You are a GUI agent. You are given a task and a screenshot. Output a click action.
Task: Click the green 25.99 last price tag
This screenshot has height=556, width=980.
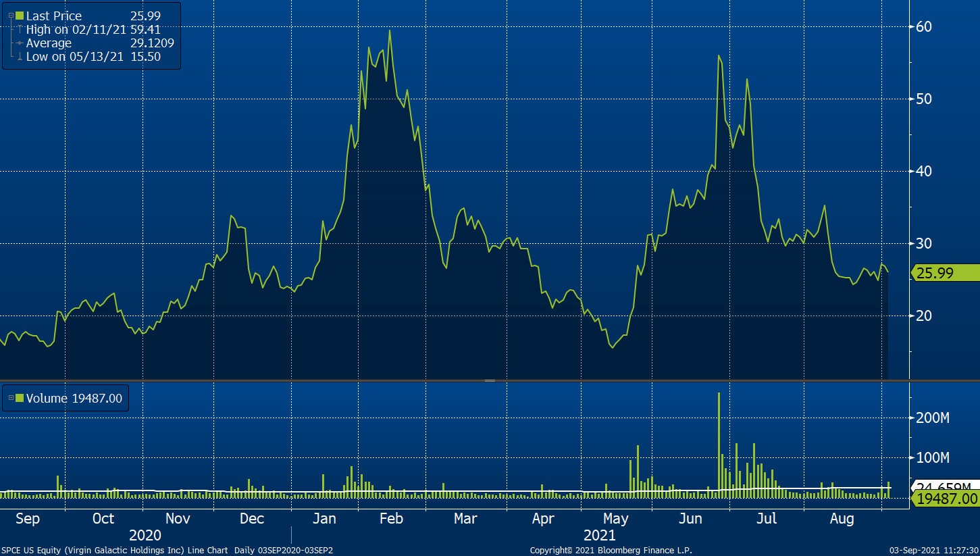pyautogui.click(x=946, y=273)
